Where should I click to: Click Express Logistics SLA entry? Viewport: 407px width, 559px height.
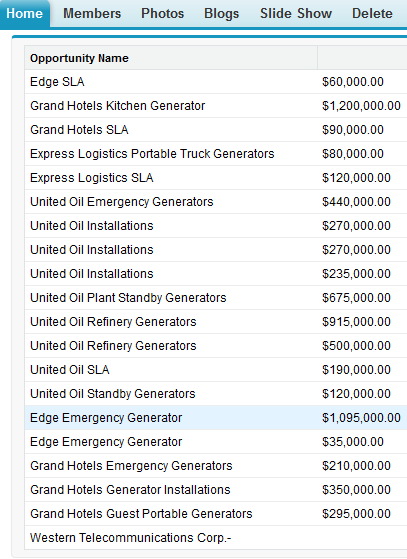tap(92, 178)
